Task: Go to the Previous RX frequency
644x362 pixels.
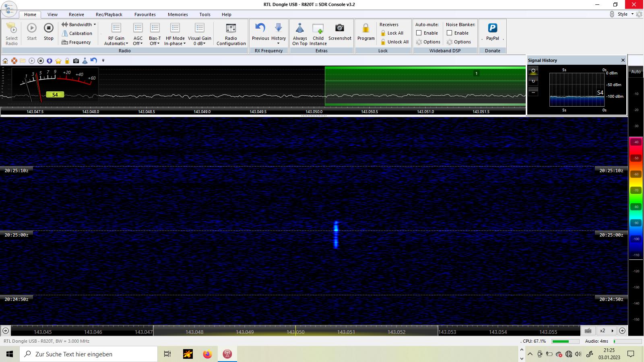Action: (260, 32)
